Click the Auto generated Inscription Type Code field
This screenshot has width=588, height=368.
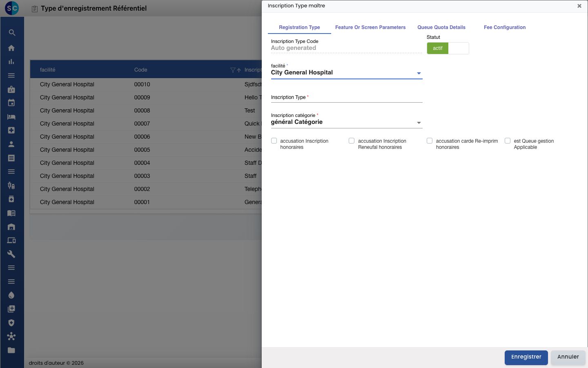pos(347,48)
